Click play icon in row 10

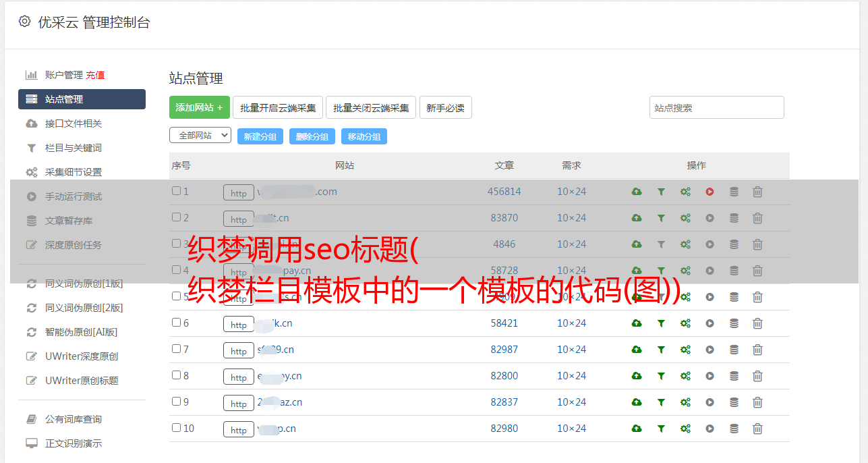[710, 429]
